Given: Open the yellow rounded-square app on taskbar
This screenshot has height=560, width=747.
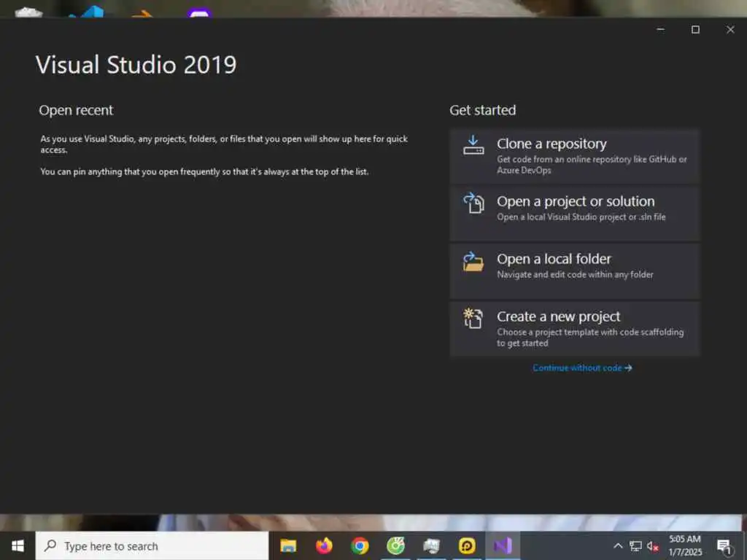Looking at the screenshot, I should (x=467, y=545).
